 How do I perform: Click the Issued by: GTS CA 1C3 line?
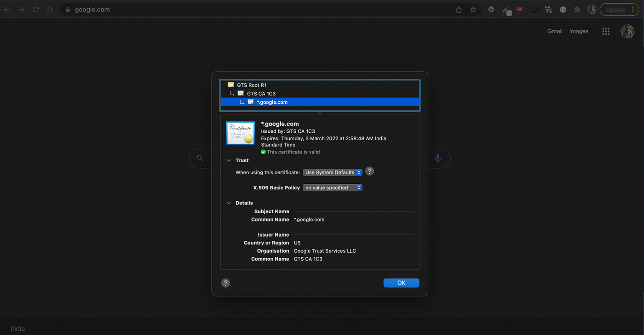click(288, 131)
